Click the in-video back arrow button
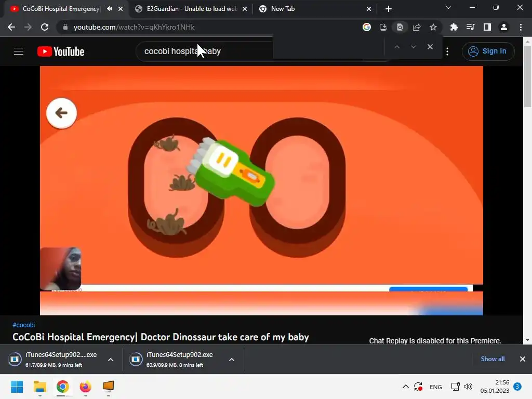532x399 pixels. (61, 113)
